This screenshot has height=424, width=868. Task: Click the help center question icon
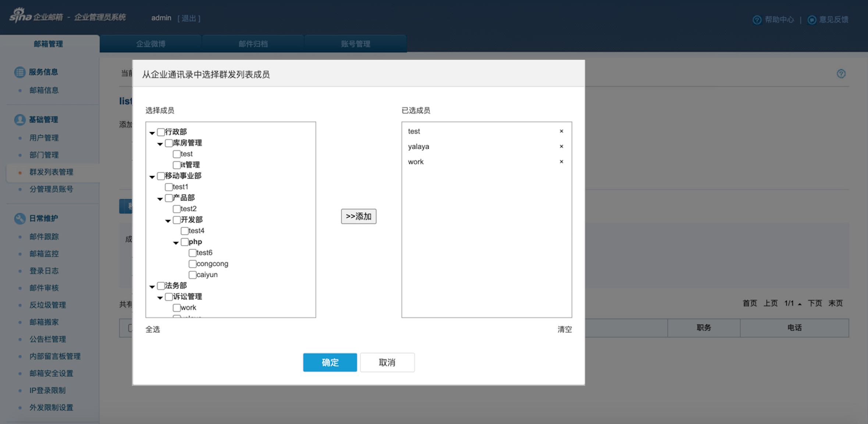(757, 20)
